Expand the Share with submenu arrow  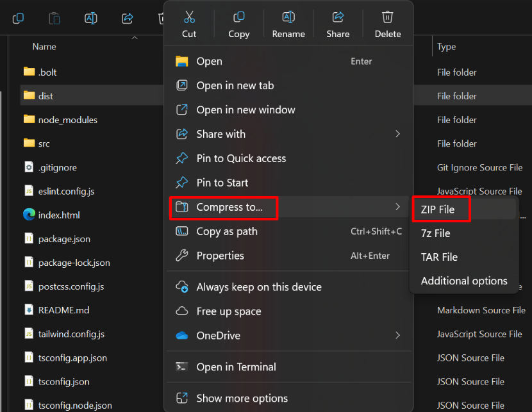click(397, 134)
